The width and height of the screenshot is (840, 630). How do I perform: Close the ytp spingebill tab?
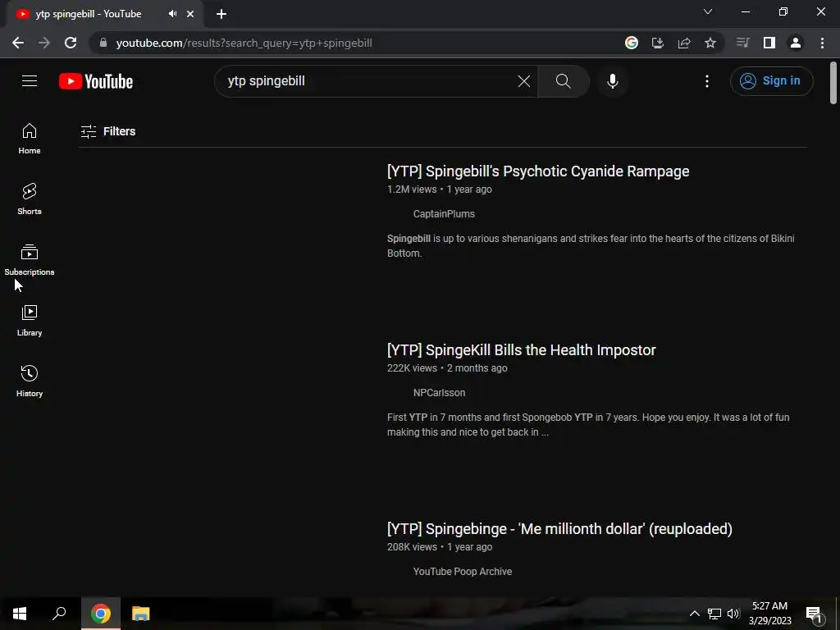(x=190, y=14)
